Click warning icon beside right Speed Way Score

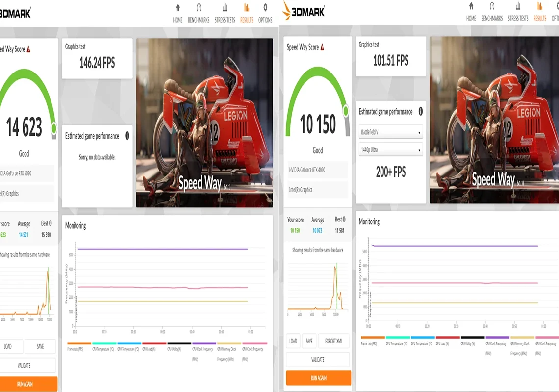point(322,47)
